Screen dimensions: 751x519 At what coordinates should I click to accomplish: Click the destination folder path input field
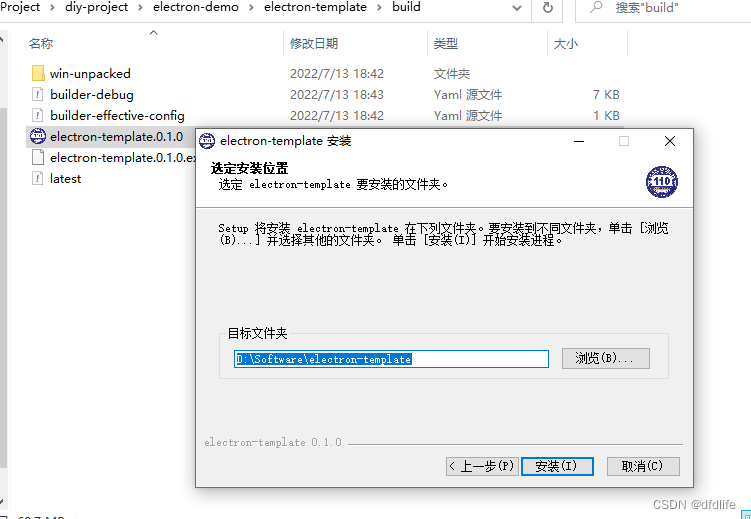click(x=391, y=359)
